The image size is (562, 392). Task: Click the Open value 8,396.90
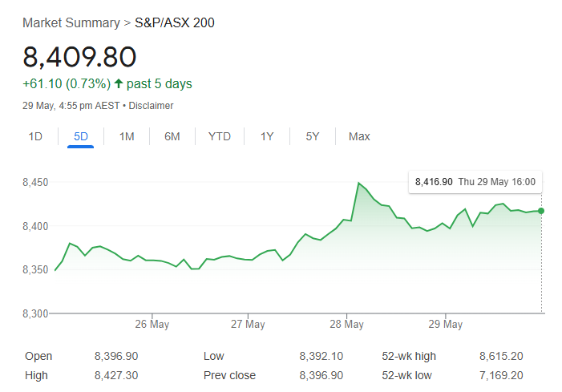[x=116, y=356]
